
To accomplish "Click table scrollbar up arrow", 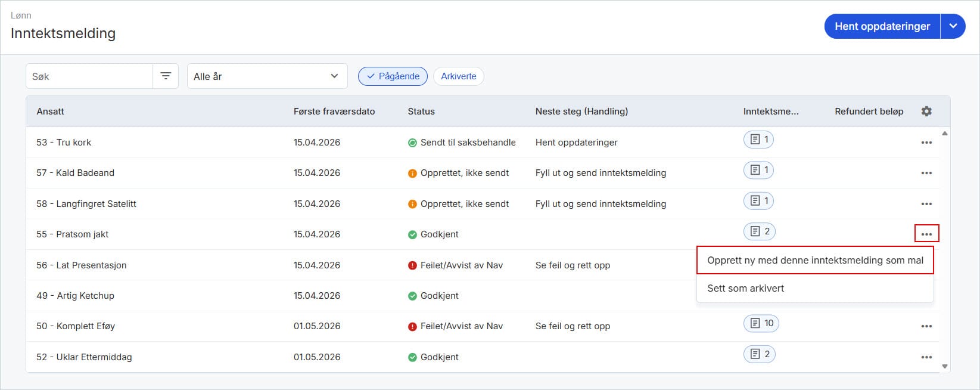I will pyautogui.click(x=944, y=134).
